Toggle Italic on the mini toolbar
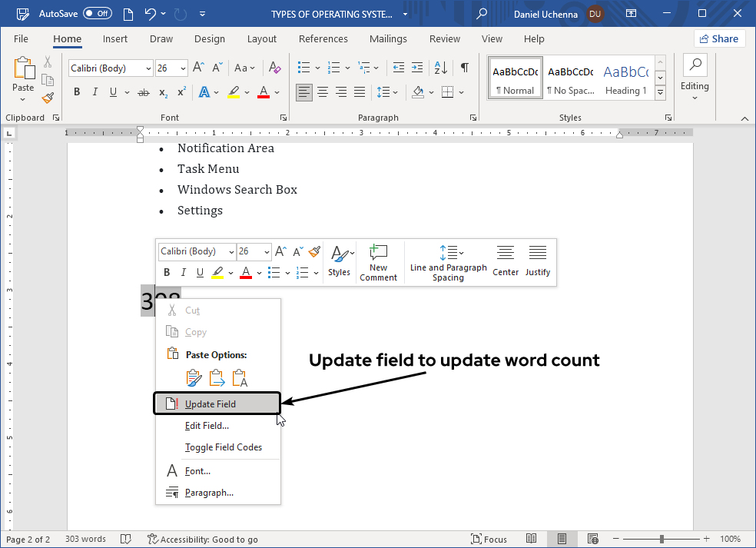The height and width of the screenshot is (548, 756). [183, 272]
